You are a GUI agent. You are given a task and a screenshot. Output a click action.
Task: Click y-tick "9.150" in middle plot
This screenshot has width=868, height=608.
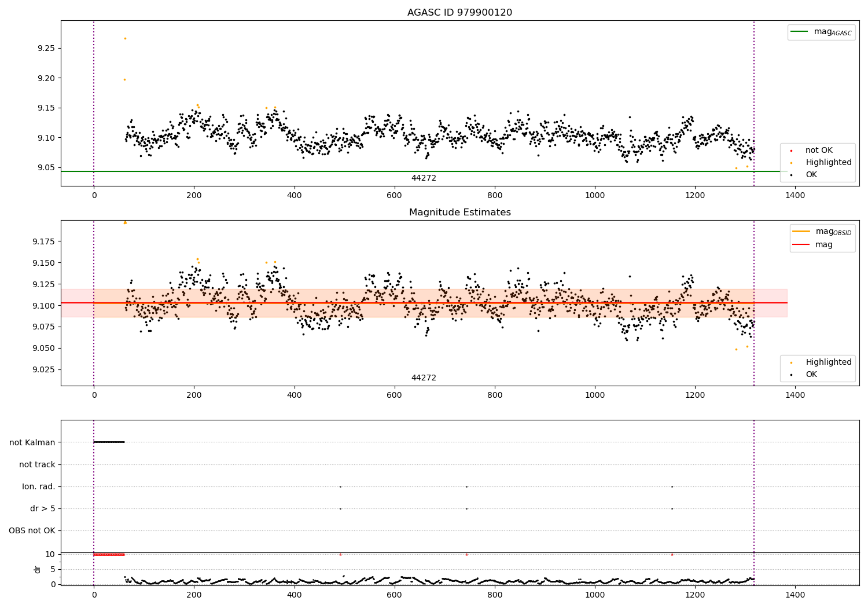pyautogui.click(x=43, y=263)
